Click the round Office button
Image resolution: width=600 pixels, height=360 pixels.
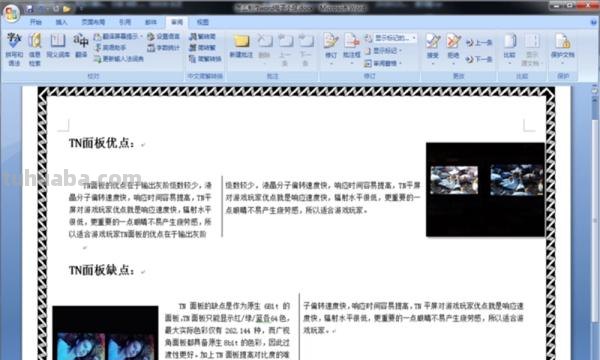coord(11,13)
